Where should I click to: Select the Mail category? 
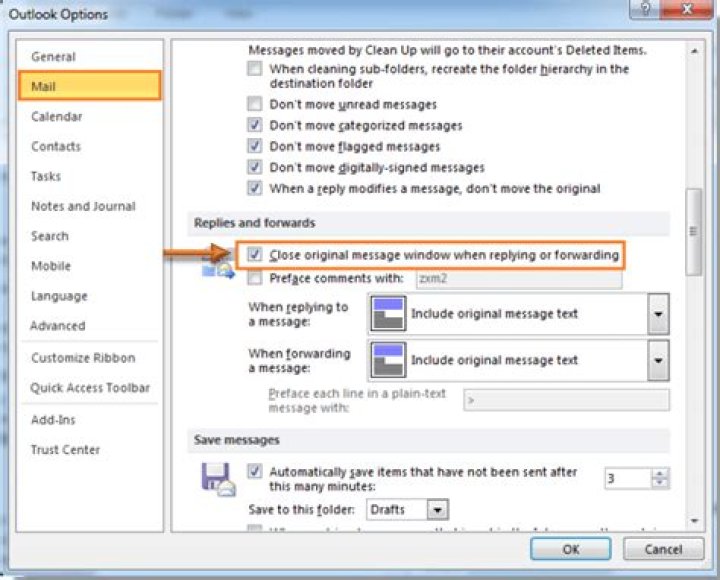coord(90,86)
